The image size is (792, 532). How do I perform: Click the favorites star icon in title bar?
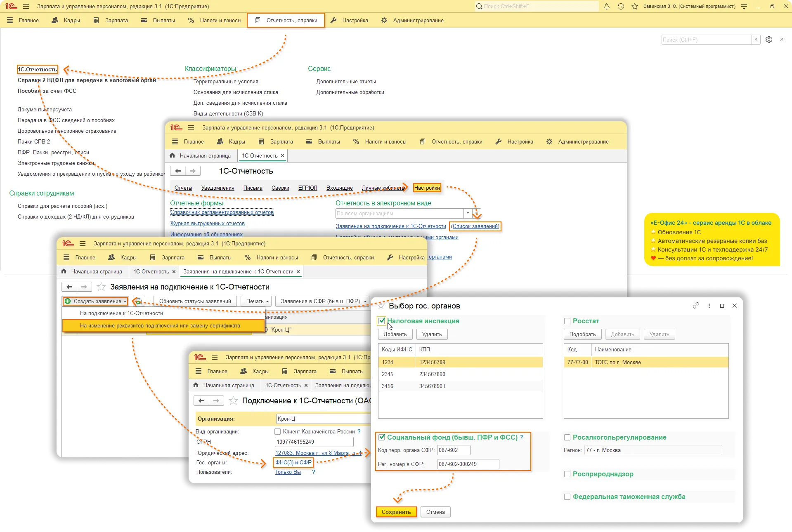coord(635,6)
